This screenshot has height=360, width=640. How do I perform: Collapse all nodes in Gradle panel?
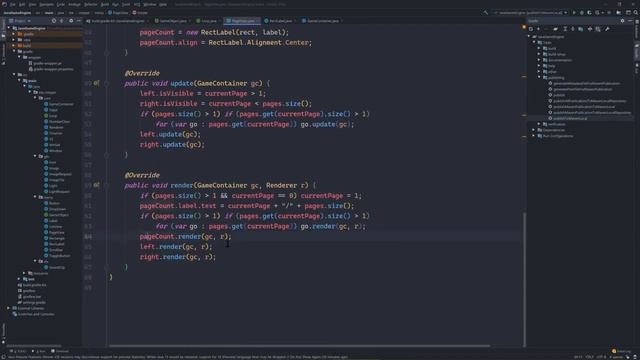pyautogui.click(x=573, y=29)
